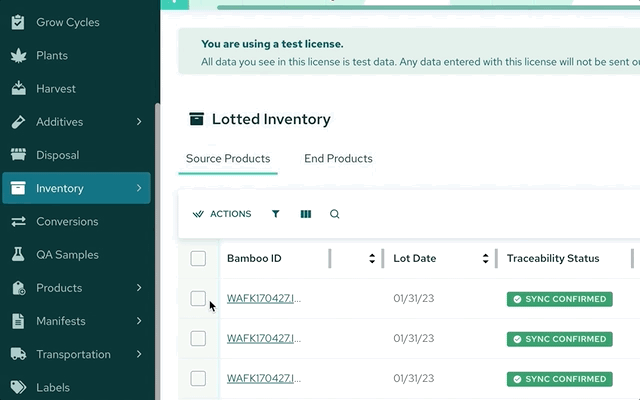The image size is (640, 400).
Task: Open the ACTIONS menu button
Action: (x=222, y=214)
